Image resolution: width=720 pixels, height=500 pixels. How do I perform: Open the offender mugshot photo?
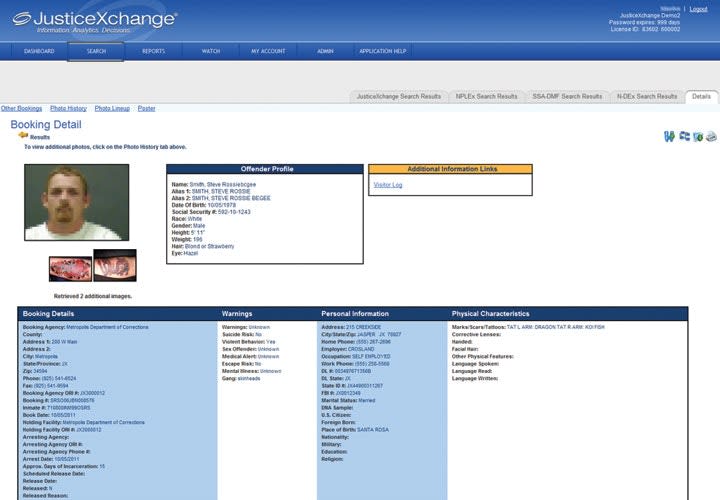pyautogui.click(x=77, y=202)
